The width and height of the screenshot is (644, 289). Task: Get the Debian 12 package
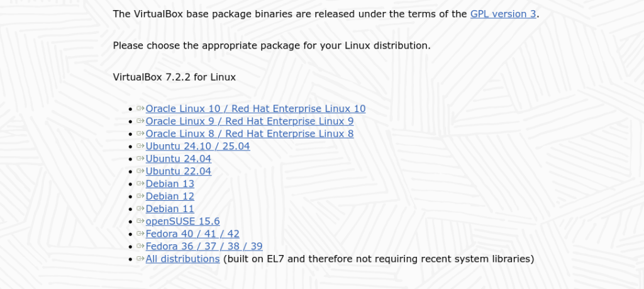coord(170,196)
